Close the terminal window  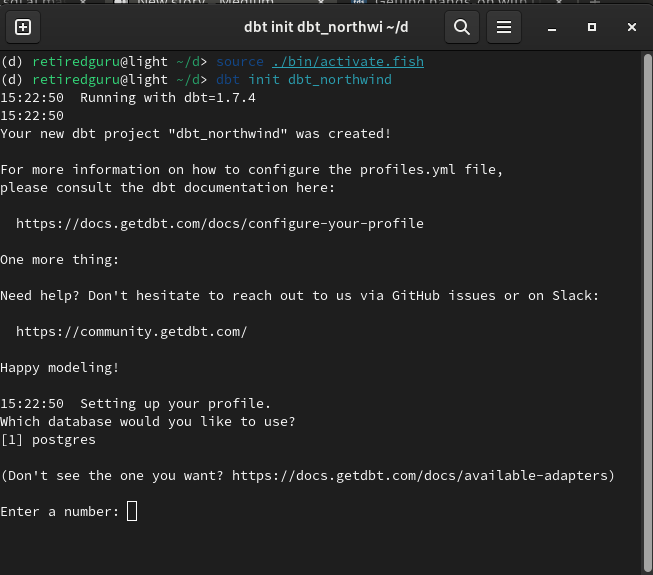pos(632,27)
